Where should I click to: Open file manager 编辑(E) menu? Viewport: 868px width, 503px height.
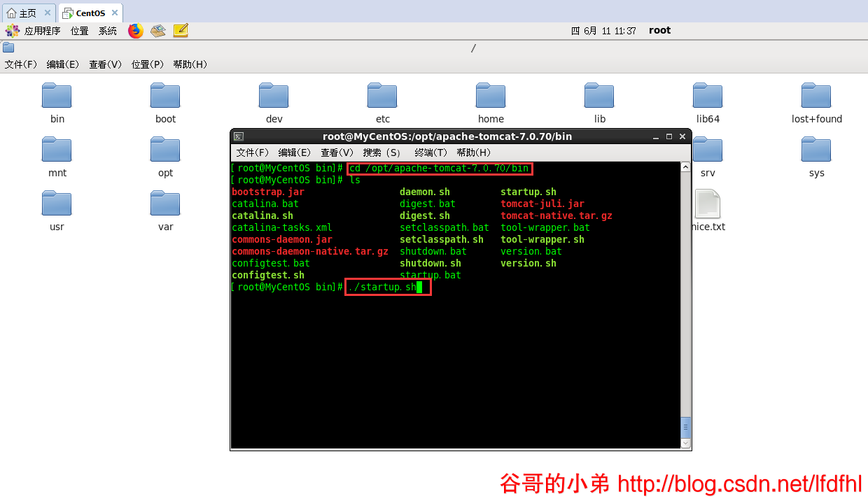pyautogui.click(x=63, y=64)
